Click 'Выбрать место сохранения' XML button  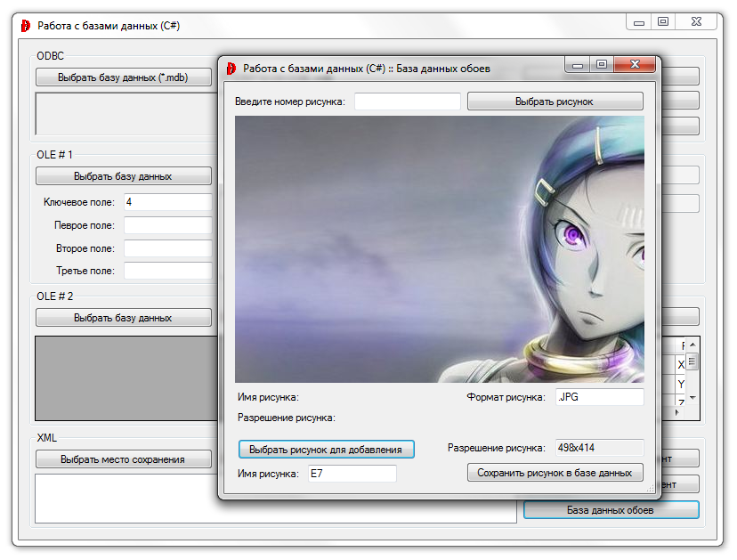[124, 459]
